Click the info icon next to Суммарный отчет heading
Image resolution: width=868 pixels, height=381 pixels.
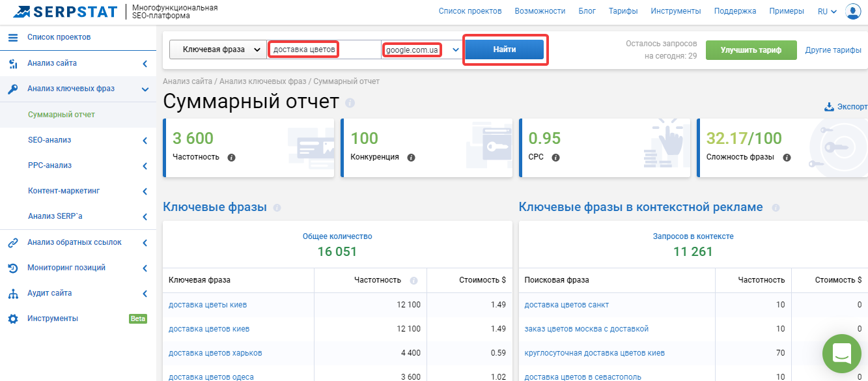coord(350,103)
